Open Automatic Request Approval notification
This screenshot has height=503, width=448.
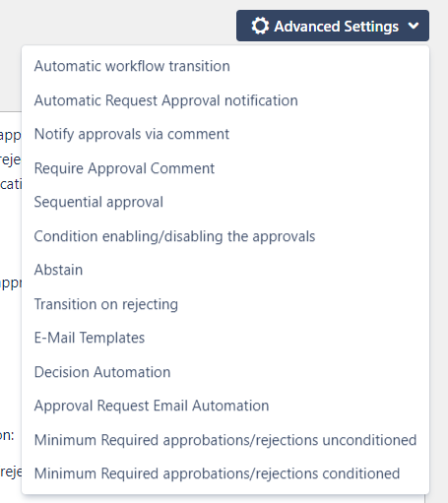tap(225, 100)
